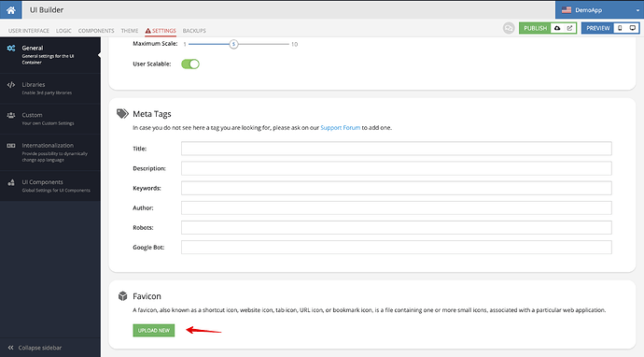Click the external link icon beside Publish
The image size is (644, 357).
coord(569,28)
